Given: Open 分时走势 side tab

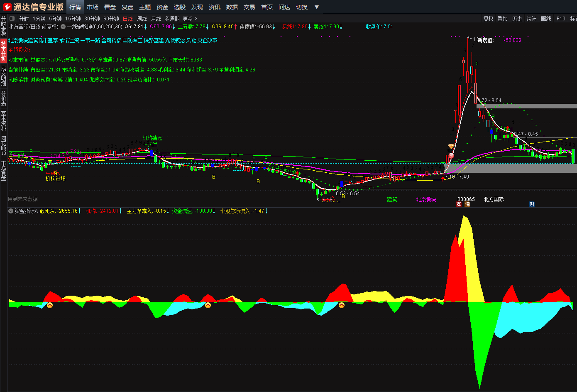Looking at the screenshot, I should [3, 27].
